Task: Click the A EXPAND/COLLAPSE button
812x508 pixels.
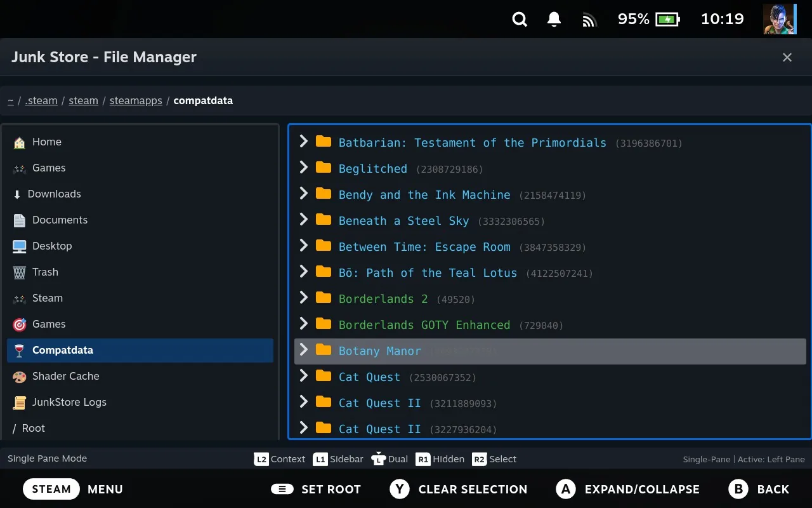Action: pos(627,489)
